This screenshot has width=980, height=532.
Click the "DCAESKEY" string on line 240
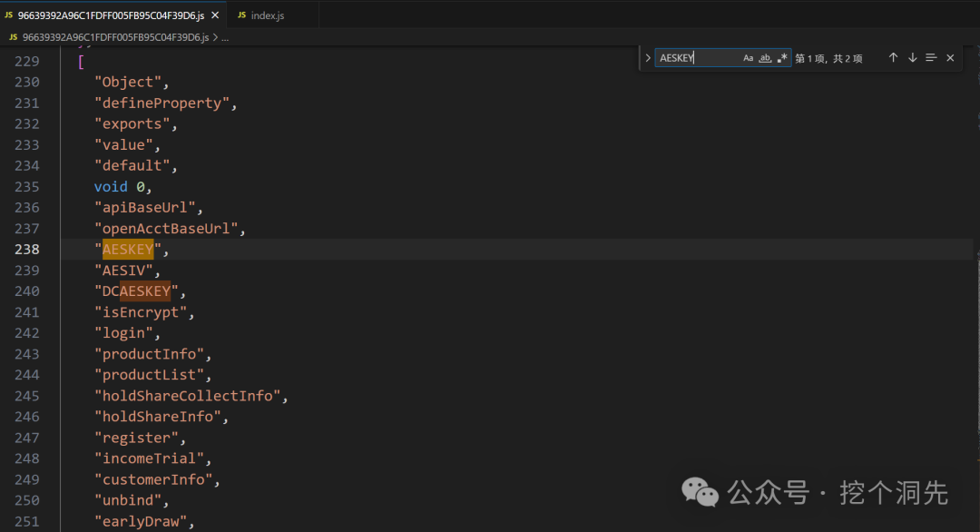(136, 291)
